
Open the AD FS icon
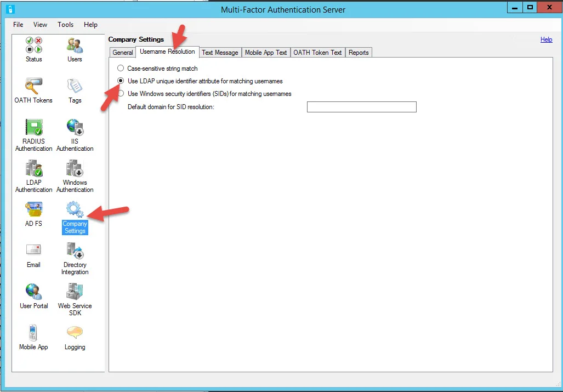tap(34, 209)
